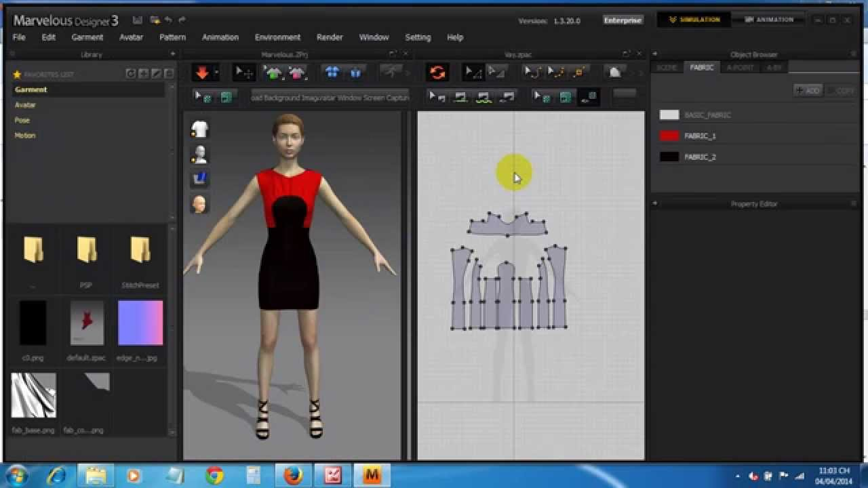868x488 pixels.
Task: Click the ADD fabric button
Action: (808, 90)
